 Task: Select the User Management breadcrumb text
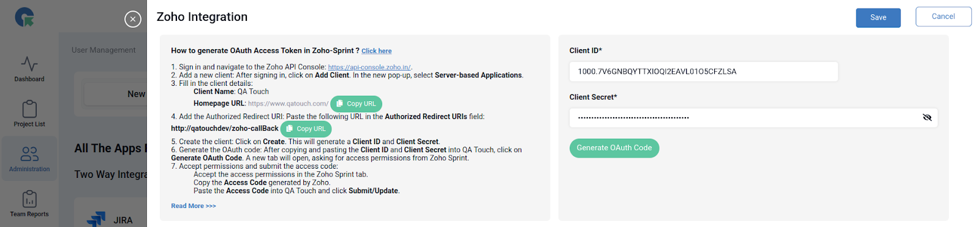coord(104,50)
